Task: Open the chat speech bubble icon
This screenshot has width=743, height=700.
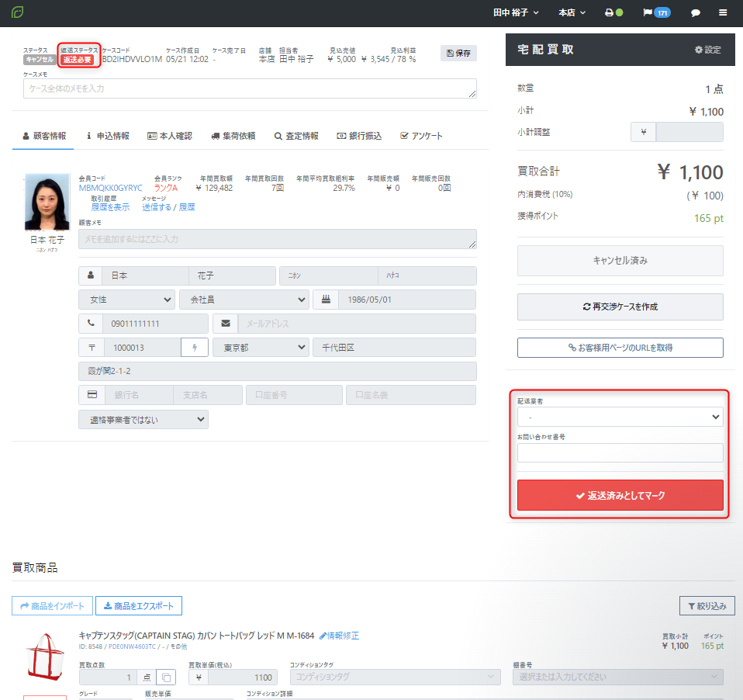Action: coord(695,12)
